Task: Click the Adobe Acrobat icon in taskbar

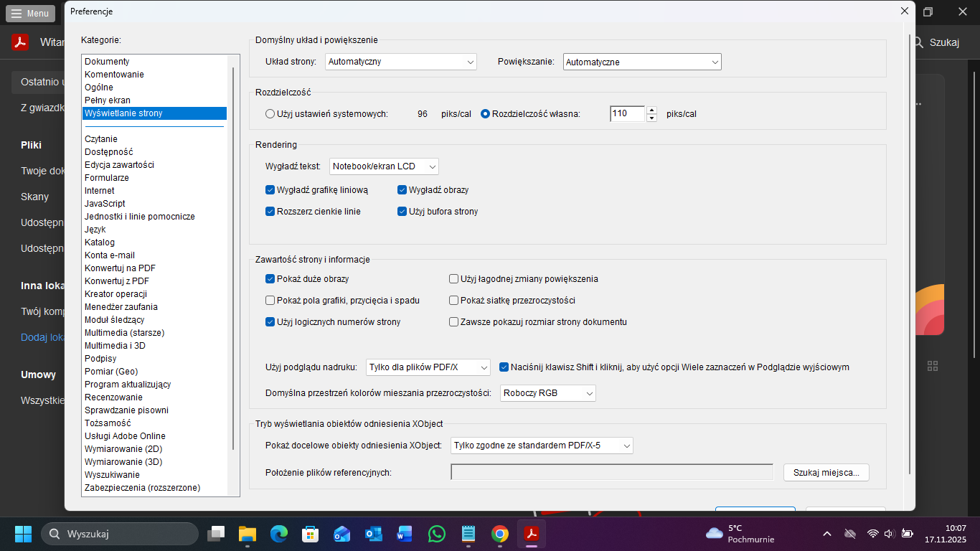Action: [532, 534]
